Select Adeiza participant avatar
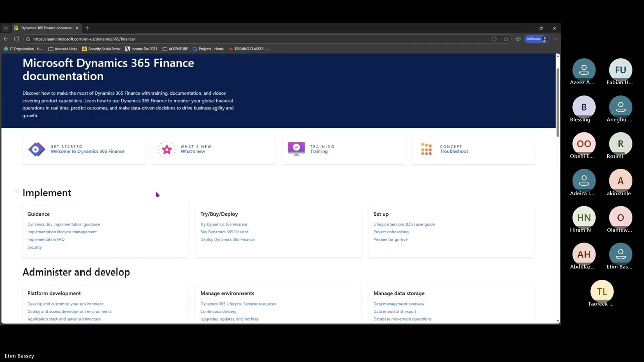The height and width of the screenshot is (362, 644). pos(584,180)
